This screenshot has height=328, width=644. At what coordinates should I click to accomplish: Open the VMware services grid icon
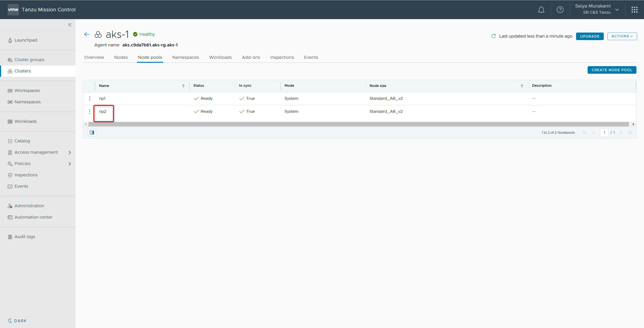[x=634, y=10]
